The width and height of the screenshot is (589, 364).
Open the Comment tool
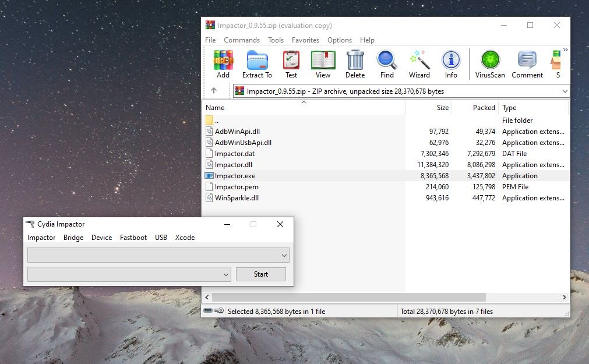coord(527,64)
